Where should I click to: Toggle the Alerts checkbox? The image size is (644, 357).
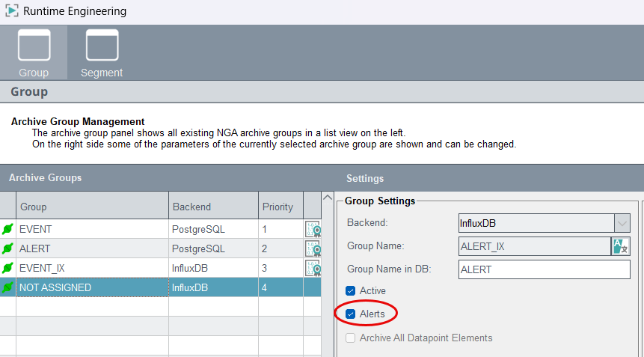(350, 314)
